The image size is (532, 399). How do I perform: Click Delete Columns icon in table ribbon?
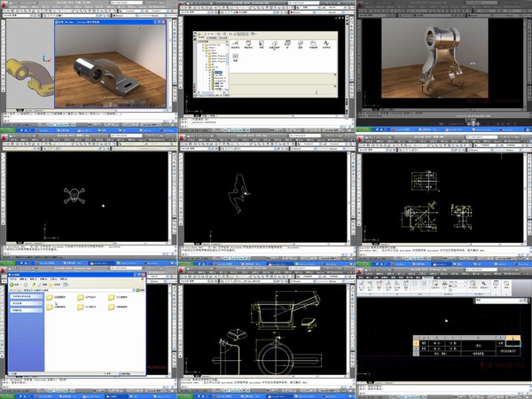coord(406,287)
